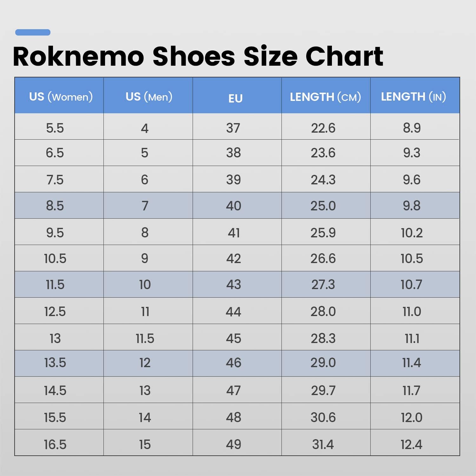476x476 pixels.
Task: Click the EU column header
Action: pyautogui.click(x=235, y=98)
